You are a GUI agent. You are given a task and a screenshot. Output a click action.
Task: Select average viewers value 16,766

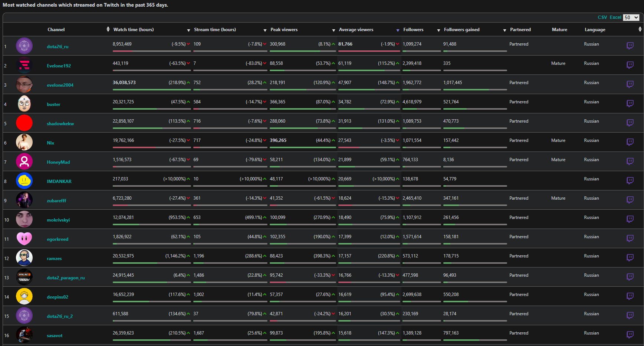pos(345,275)
